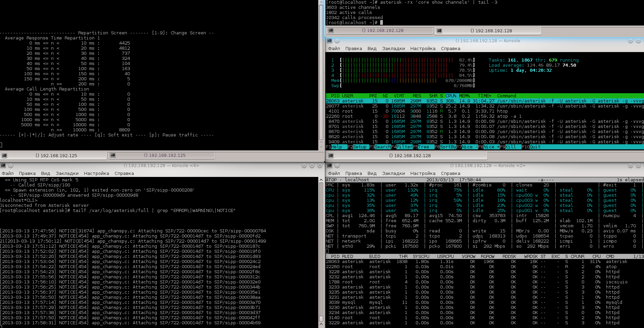Close the Konsole <4> window

320,166
